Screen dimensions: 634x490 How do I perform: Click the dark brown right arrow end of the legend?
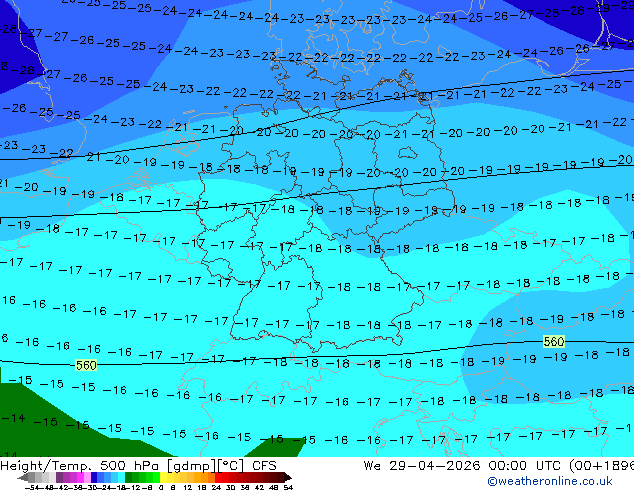(287, 478)
